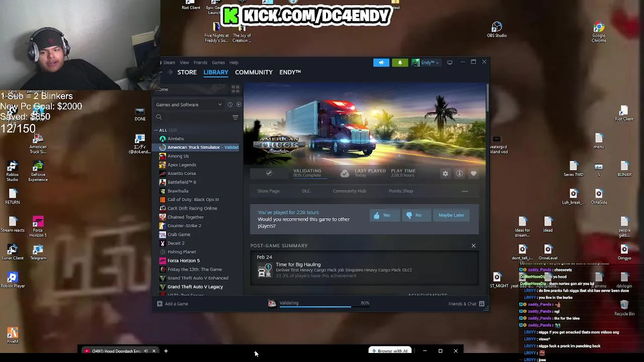Image resolution: width=644 pixels, height=362 pixels.
Task: Select American Truck Simulator in list
Action: (198, 147)
